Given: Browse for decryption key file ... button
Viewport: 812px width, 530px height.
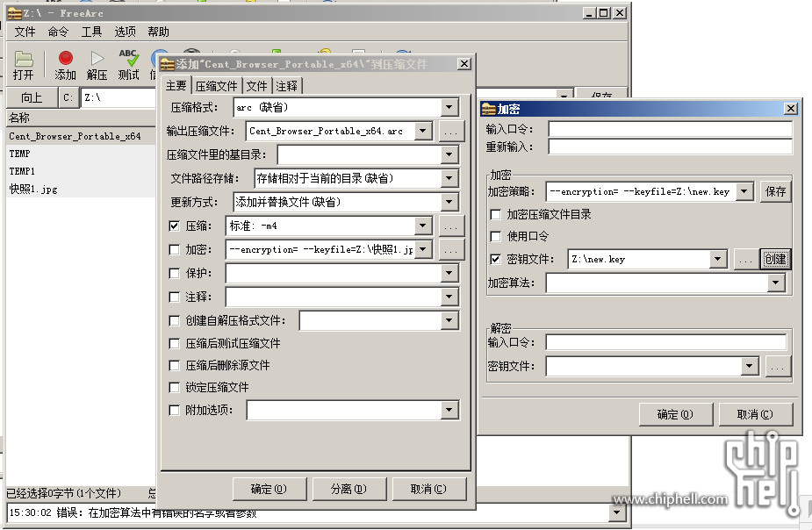Looking at the screenshot, I should tap(777, 367).
